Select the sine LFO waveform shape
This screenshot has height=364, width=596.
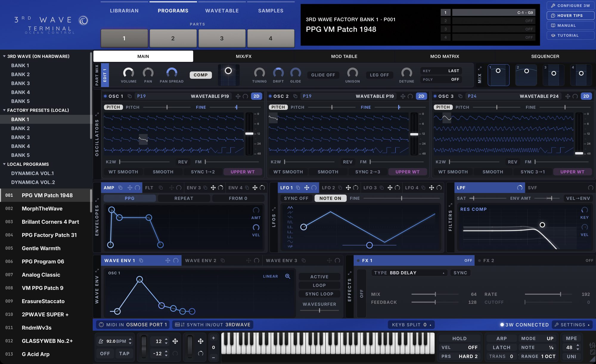[x=290, y=242]
